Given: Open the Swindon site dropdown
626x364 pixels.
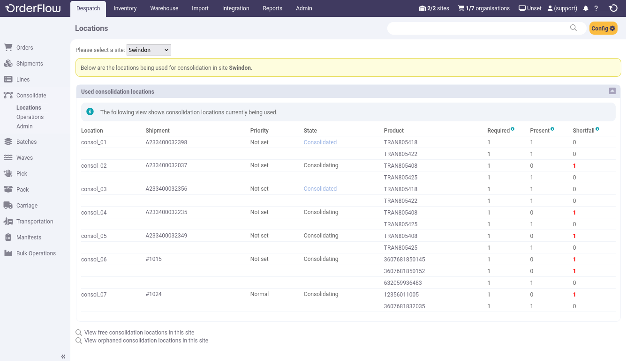Looking at the screenshot, I should [149, 50].
